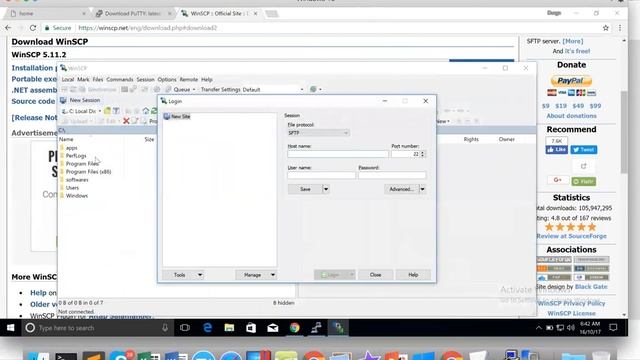This screenshot has height=360, width=640.
Task: Click the PayPal donate button
Action: pos(571,81)
